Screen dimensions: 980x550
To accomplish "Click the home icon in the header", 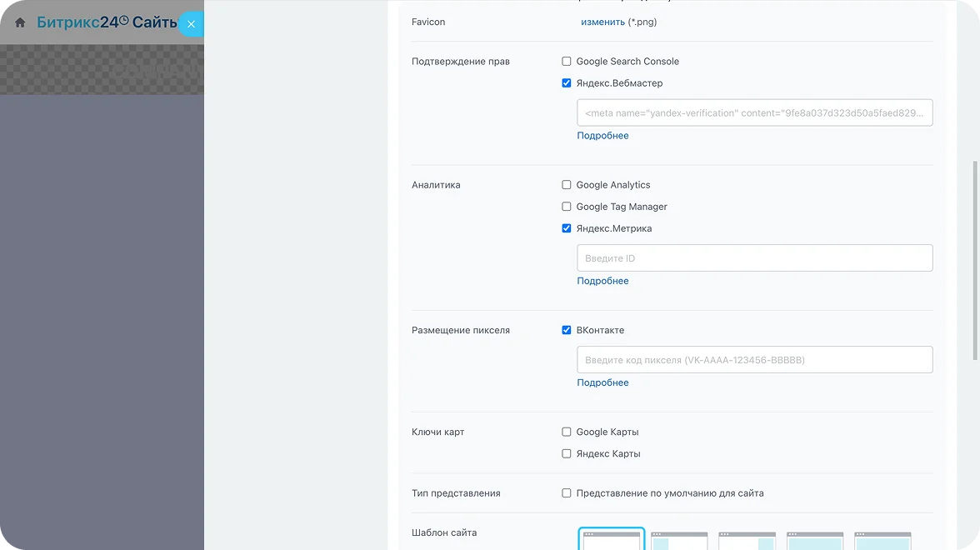I will (x=20, y=23).
